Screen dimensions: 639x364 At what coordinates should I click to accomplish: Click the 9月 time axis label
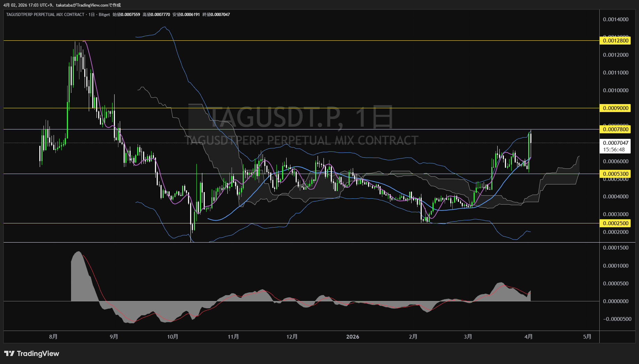pyautogui.click(x=114, y=337)
